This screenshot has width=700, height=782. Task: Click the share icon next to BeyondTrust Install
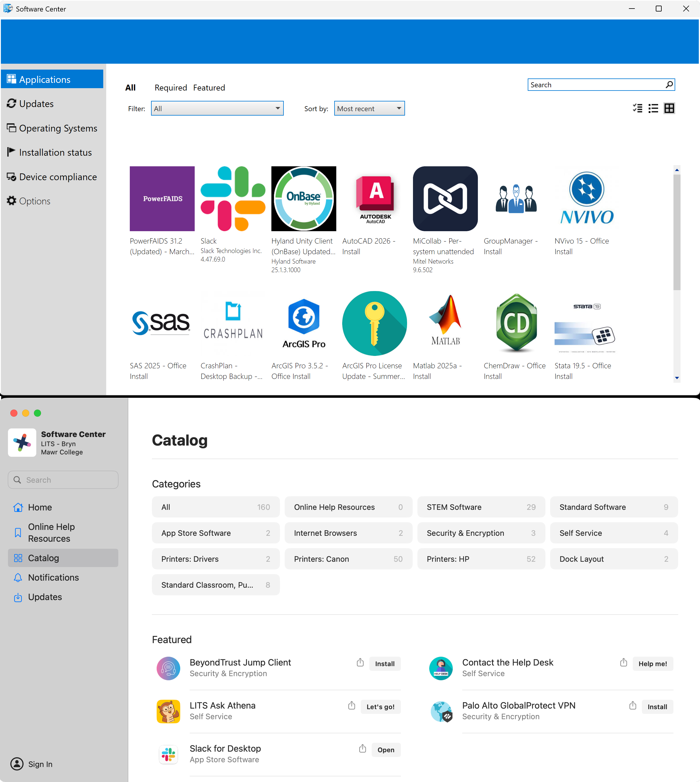tap(360, 663)
